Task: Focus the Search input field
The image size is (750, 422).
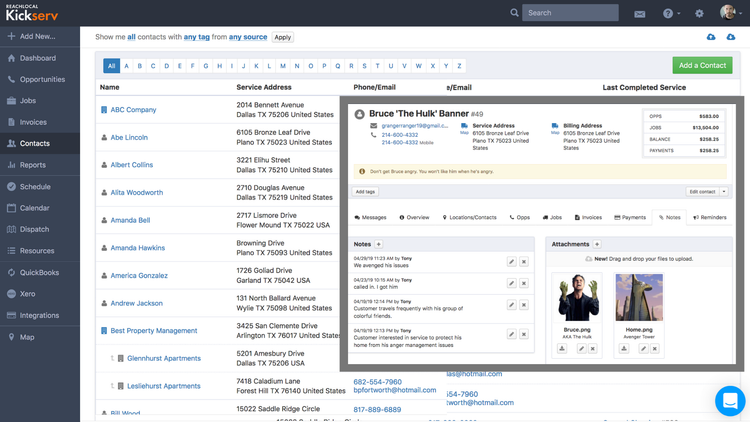Action: (x=570, y=13)
